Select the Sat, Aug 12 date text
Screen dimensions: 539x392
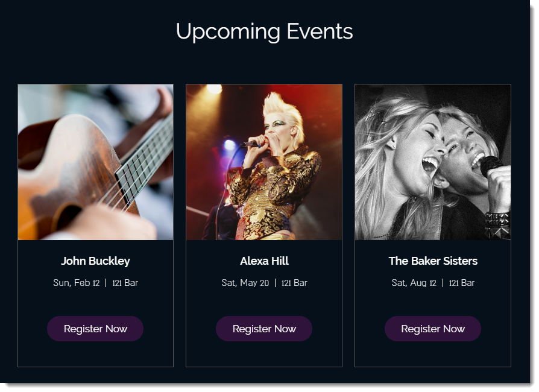[x=414, y=283]
